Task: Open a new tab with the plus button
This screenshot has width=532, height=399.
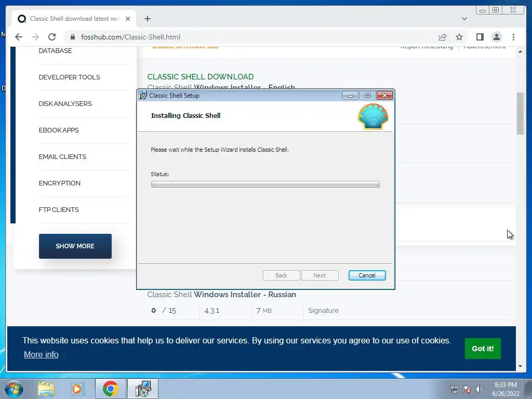Action: click(x=147, y=19)
